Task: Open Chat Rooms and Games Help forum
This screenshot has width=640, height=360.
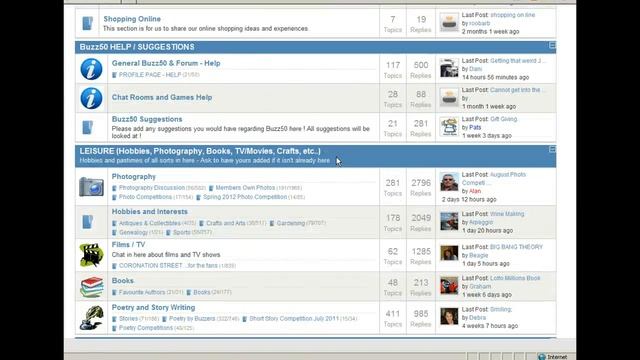Action: coord(162,97)
